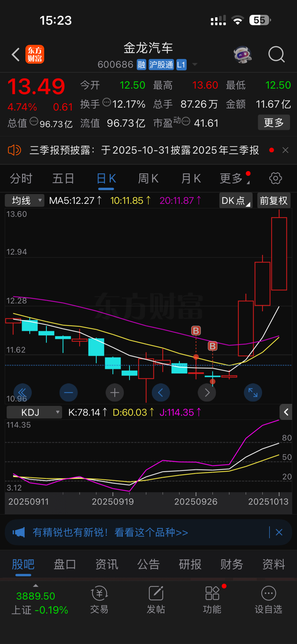Expand chart to fullscreen landscape

253,393
